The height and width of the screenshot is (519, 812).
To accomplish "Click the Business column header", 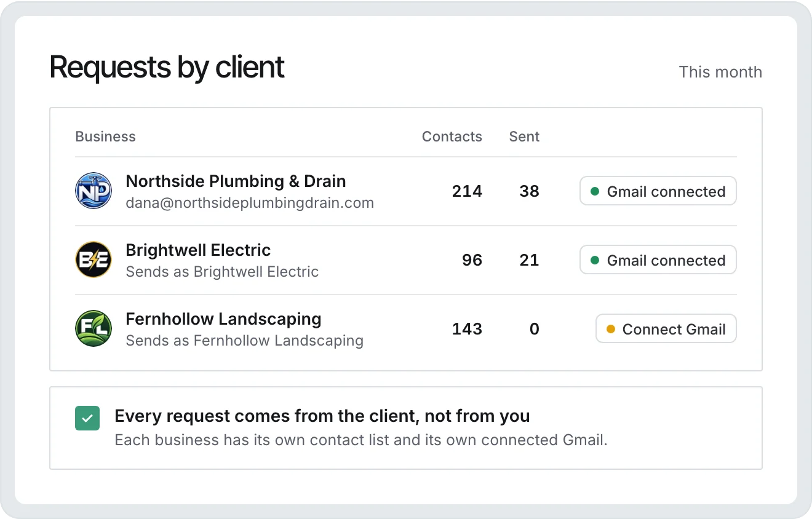I will pos(105,137).
